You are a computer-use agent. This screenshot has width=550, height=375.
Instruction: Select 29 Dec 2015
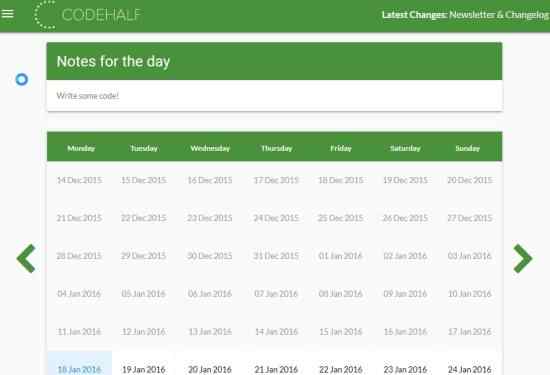tap(143, 256)
